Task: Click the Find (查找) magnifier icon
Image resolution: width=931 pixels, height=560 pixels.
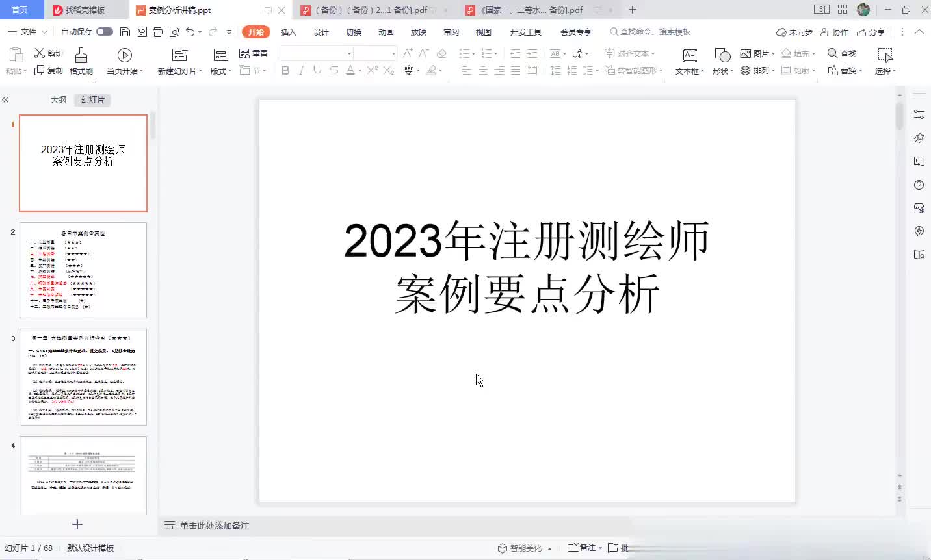Action: 832,53
